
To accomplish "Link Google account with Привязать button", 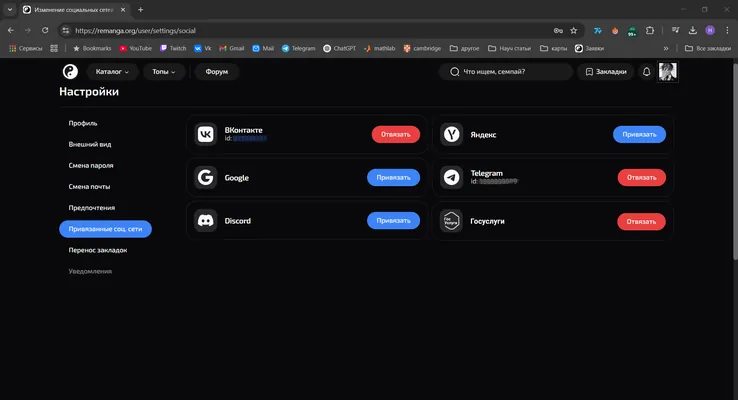I will (x=393, y=177).
